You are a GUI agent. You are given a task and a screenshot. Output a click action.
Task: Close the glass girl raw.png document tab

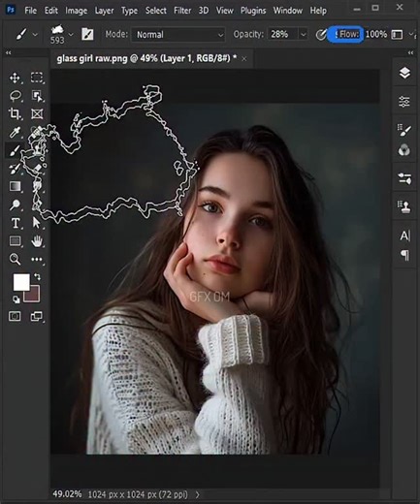point(244,59)
